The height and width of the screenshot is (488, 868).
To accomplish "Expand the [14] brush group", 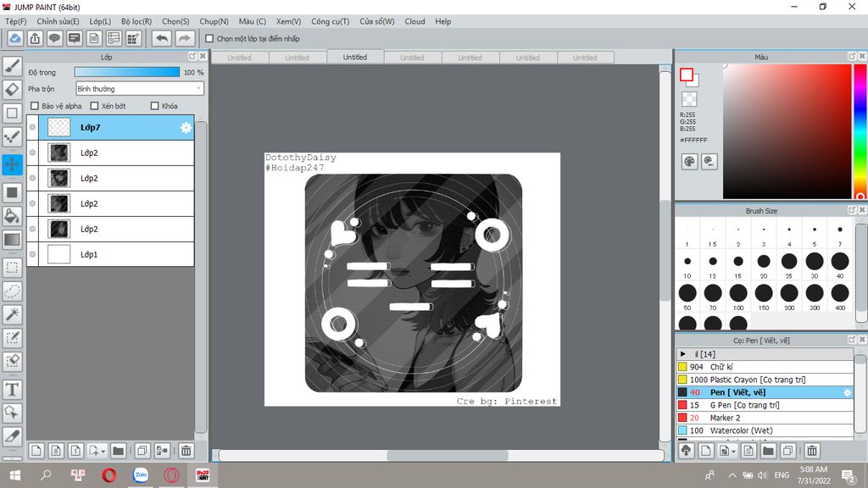I will 683,354.
